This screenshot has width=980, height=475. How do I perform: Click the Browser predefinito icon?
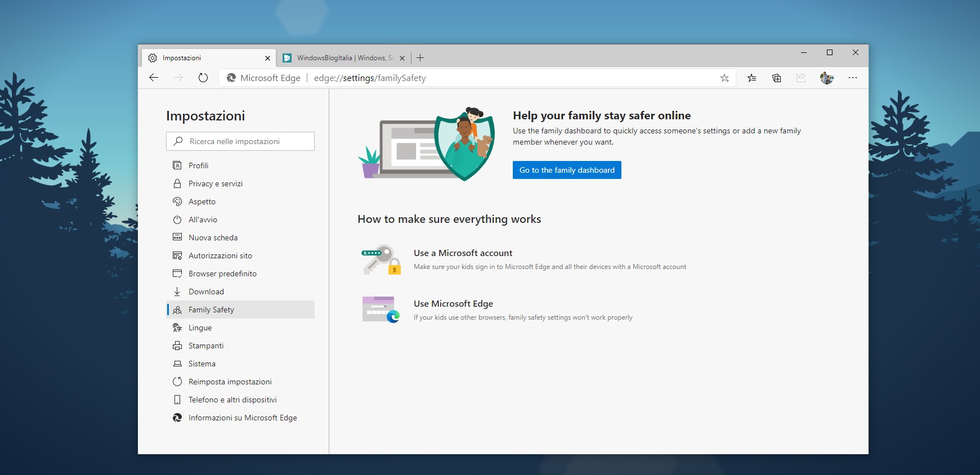(x=177, y=274)
